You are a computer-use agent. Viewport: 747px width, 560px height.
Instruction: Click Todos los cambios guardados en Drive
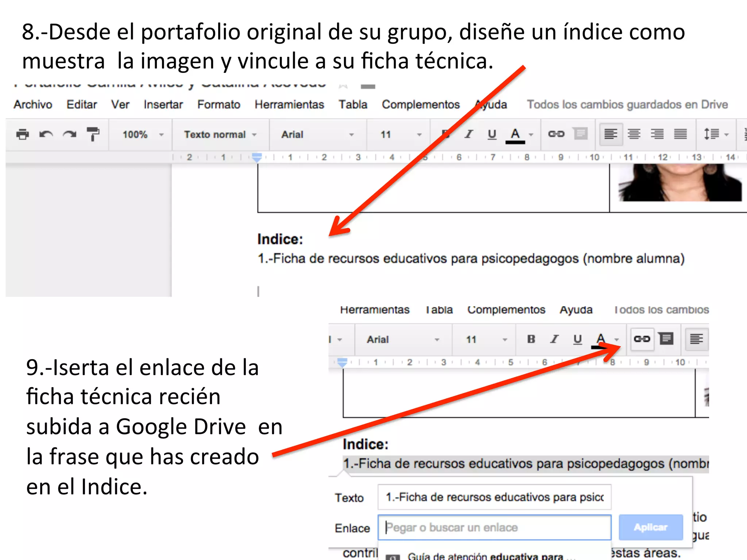627,104
